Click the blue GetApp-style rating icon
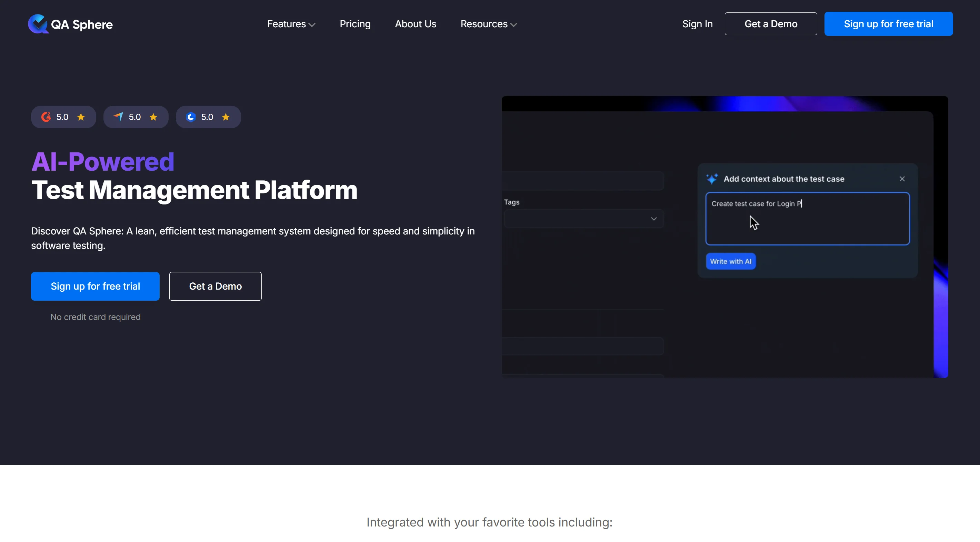Screen dimensions: 980x542 191,117
